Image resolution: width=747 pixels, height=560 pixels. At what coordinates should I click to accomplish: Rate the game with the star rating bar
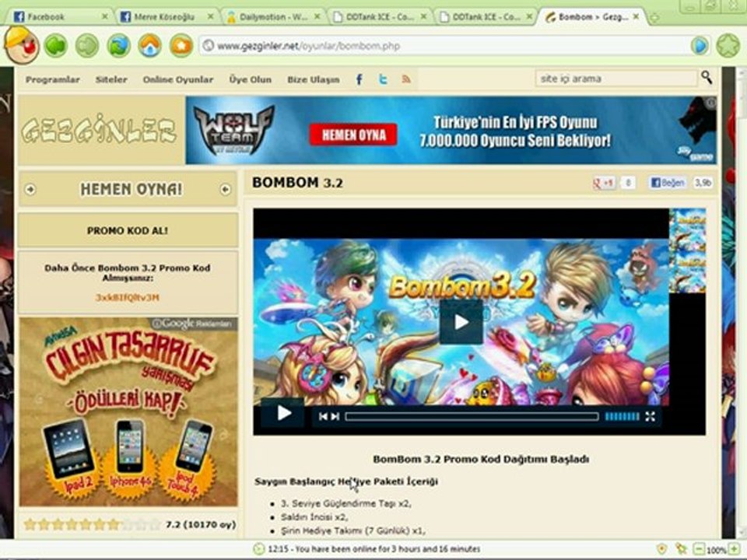pos(92,525)
